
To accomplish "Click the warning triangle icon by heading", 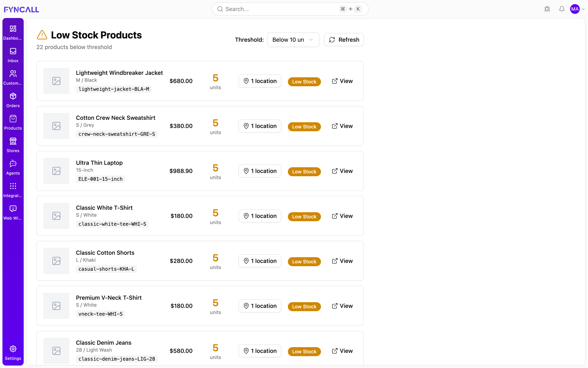I will coord(42,35).
